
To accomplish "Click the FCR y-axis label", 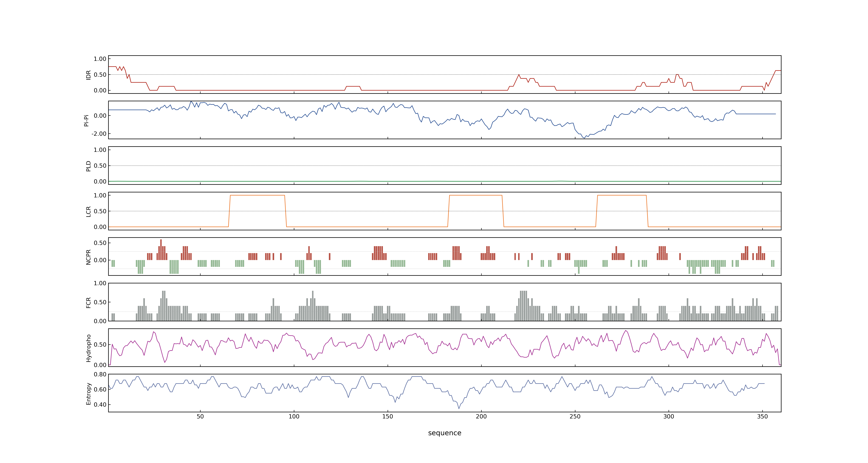I will [89, 302].
